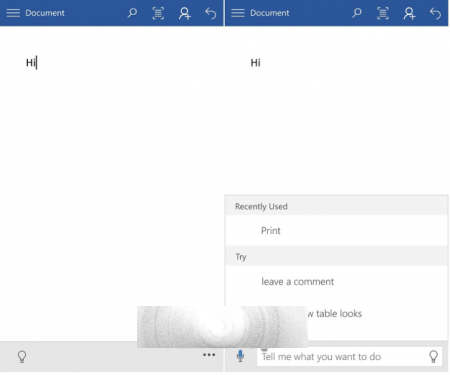
Task: Click undo arrow in left window
Action: [211, 13]
